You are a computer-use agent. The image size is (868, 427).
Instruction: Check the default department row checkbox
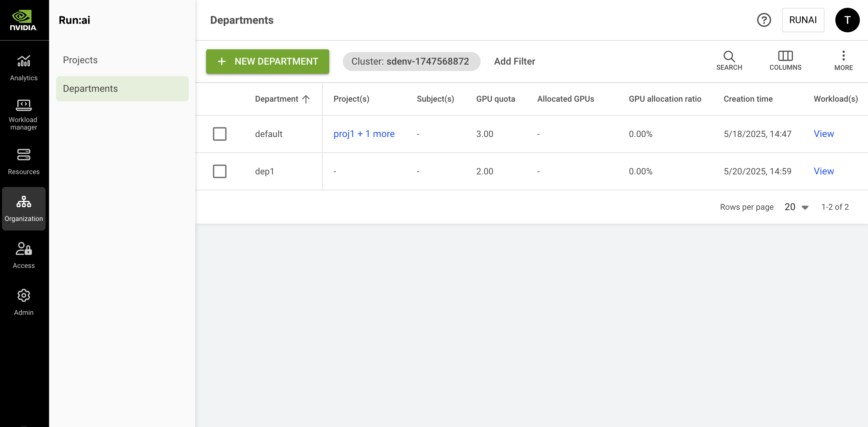[220, 134]
